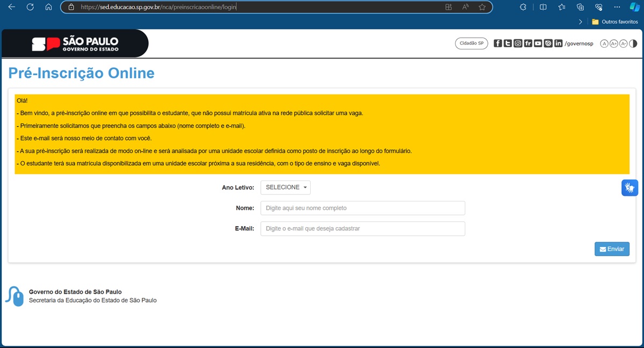Activate Read aloud icon in address bar
644x348 pixels.
tap(465, 7)
